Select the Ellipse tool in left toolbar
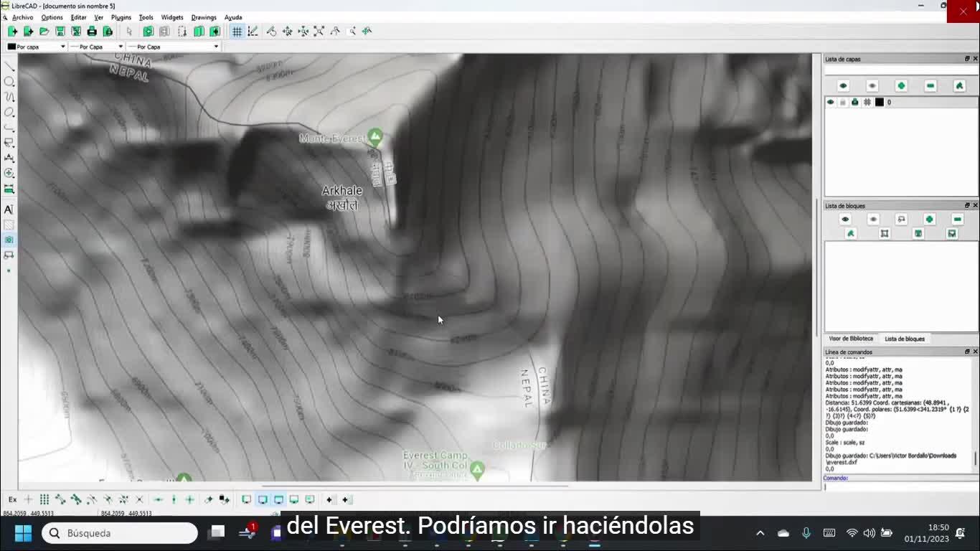Image resolution: width=980 pixels, height=551 pixels. click(x=9, y=113)
